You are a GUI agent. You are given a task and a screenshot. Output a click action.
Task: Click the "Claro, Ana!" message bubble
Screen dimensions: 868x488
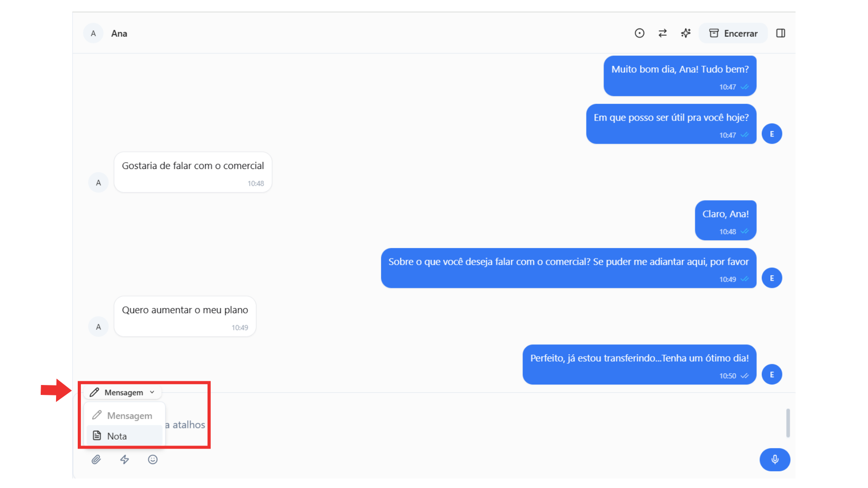point(725,215)
